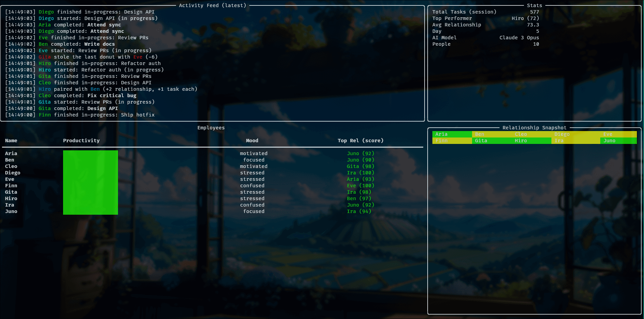Click AI Model value Claude 3 Opus
The width and height of the screenshot is (644, 319).
click(x=519, y=38)
